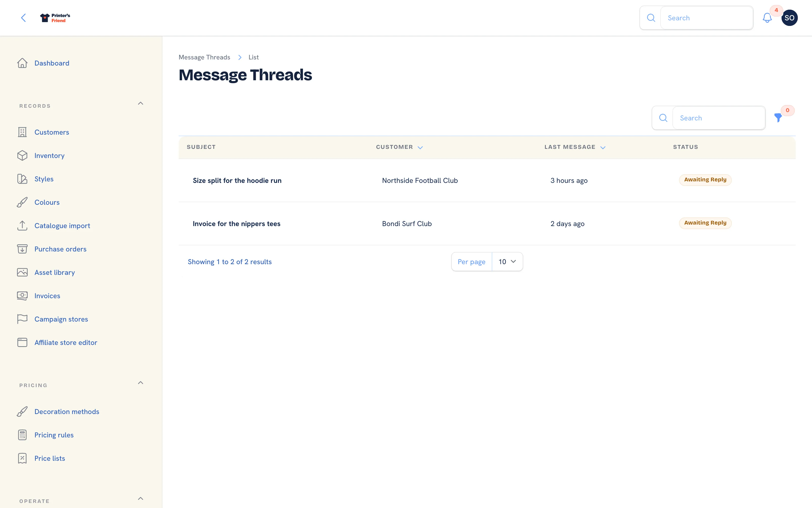Open thread Size split for the hoodie run

coord(237,180)
